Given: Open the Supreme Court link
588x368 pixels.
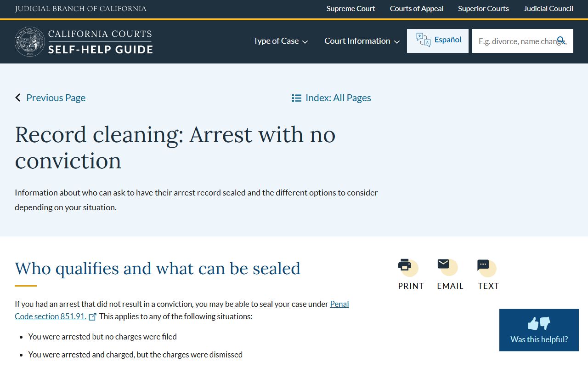Looking at the screenshot, I should [x=351, y=9].
